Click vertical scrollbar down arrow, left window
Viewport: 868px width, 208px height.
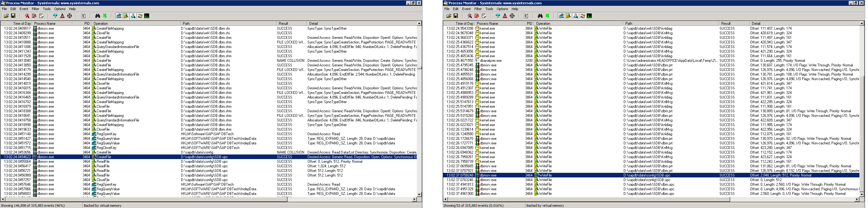(x=419, y=195)
